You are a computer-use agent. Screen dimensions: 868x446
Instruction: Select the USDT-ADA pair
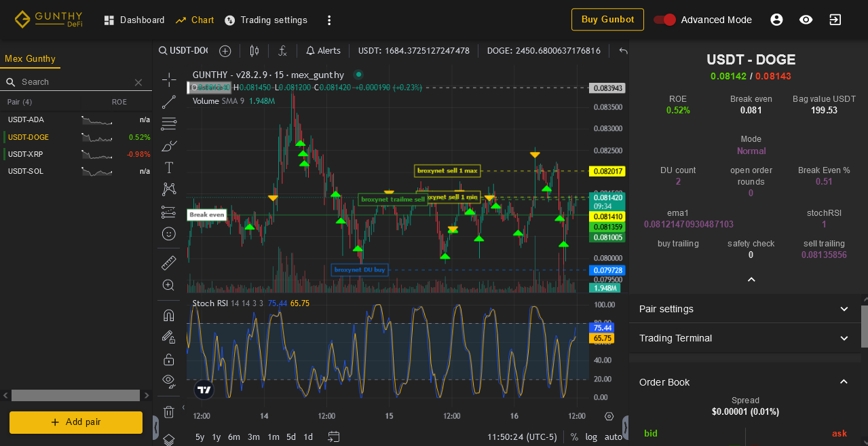pos(76,119)
